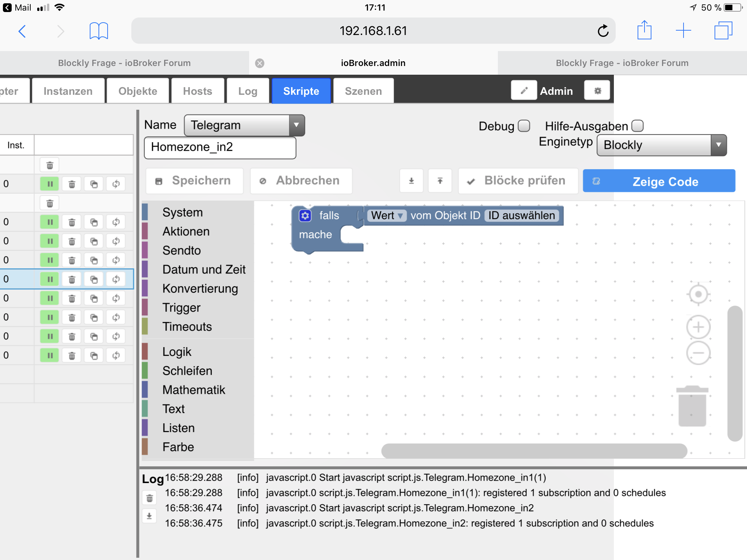Image resolution: width=747 pixels, height=560 pixels.
Task: Click the import blocks download-arrow button
Action: pyautogui.click(x=411, y=181)
